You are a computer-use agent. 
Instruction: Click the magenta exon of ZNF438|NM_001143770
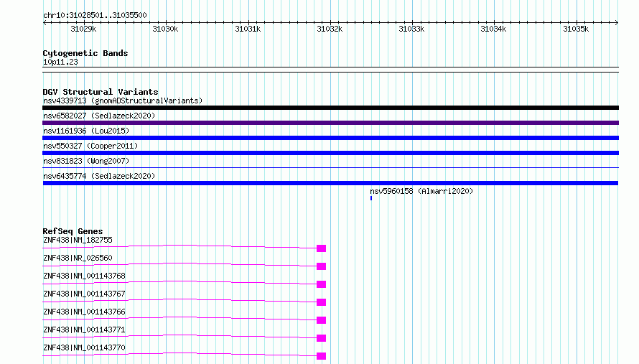pos(321,356)
